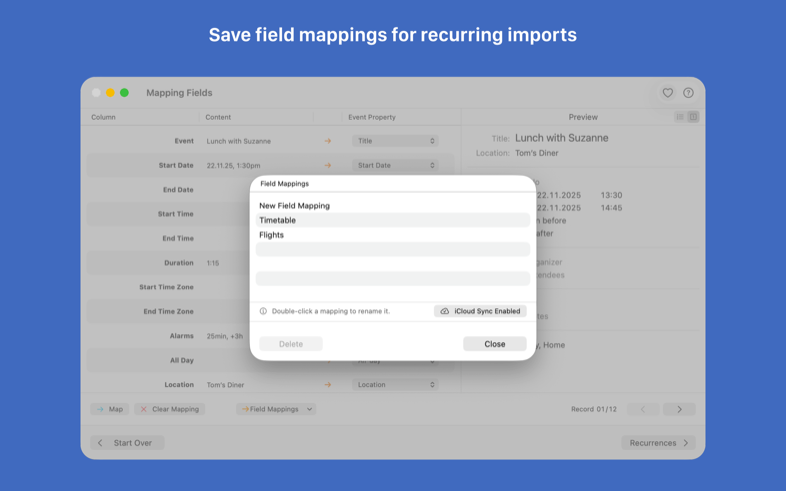786x491 pixels.
Task: Open the Field Mappings dropdown menu
Action: coord(276,409)
